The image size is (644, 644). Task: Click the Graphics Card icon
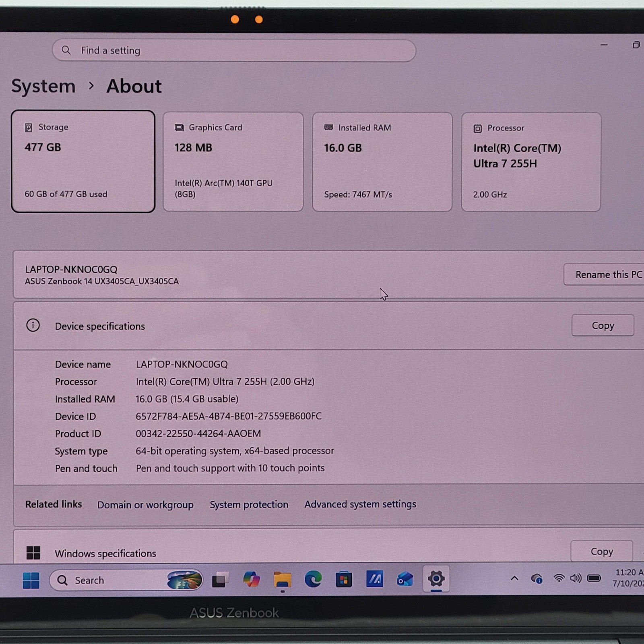point(179,128)
